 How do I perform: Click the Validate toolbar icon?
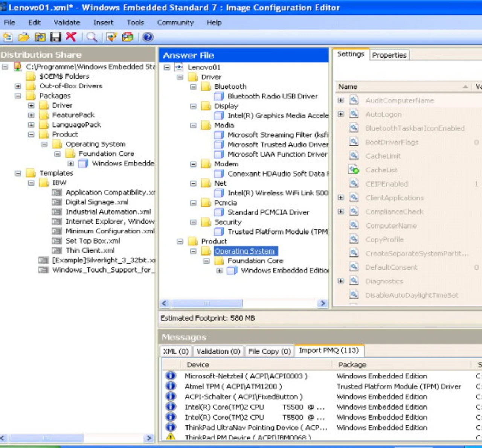[x=112, y=37]
